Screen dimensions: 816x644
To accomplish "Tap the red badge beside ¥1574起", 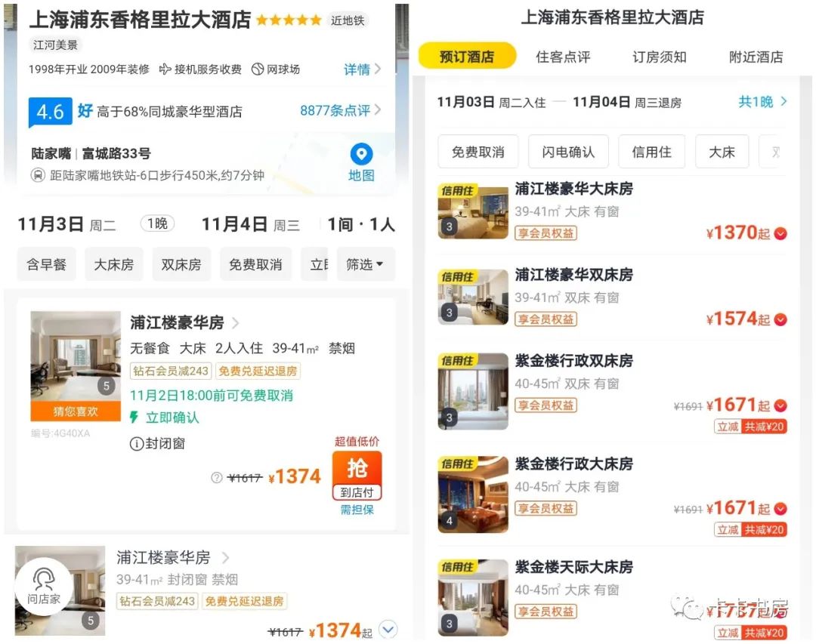I will (x=780, y=319).
